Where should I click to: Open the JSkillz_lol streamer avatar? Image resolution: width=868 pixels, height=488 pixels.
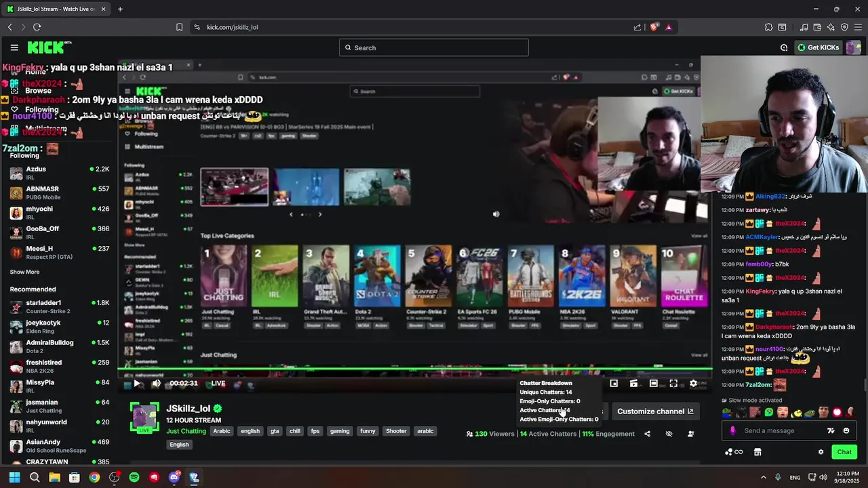tap(144, 418)
